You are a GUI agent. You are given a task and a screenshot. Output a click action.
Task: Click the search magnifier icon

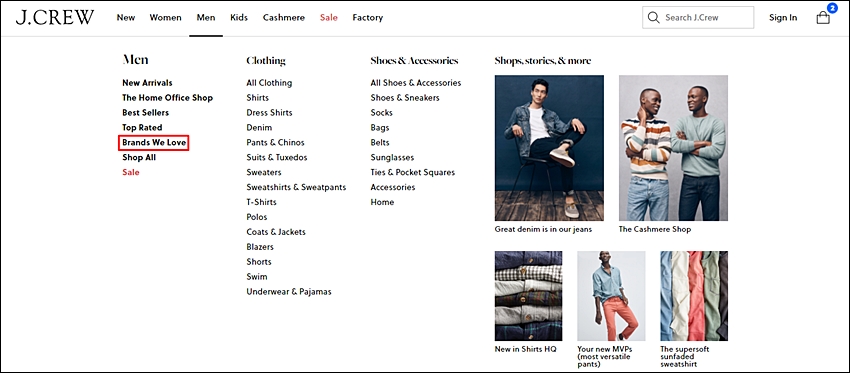[x=653, y=17]
